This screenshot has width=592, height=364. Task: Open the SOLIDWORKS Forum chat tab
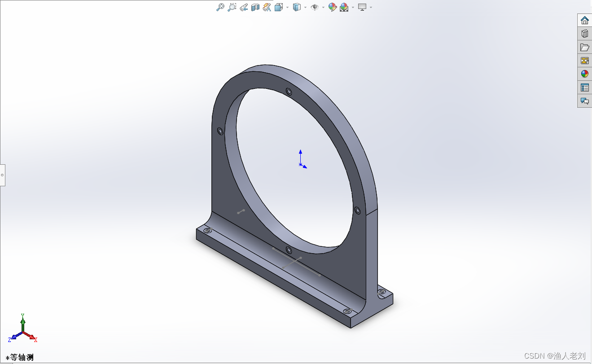[x=584, y=101]
